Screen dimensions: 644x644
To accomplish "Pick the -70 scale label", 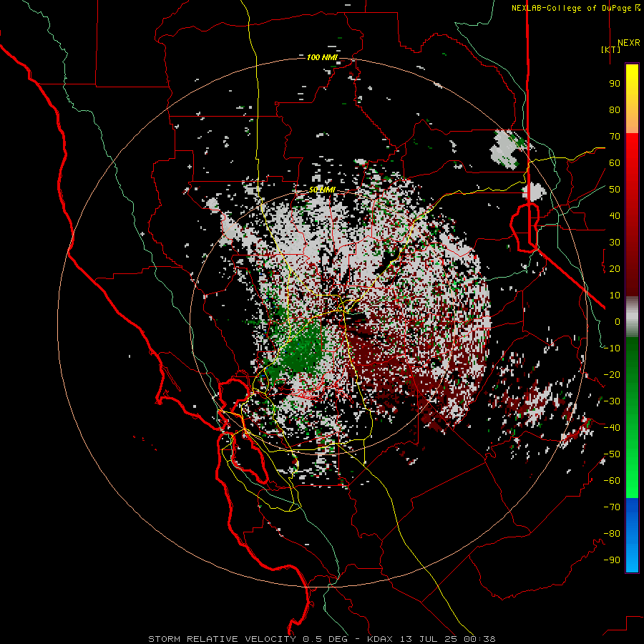I will click(612, 507).
